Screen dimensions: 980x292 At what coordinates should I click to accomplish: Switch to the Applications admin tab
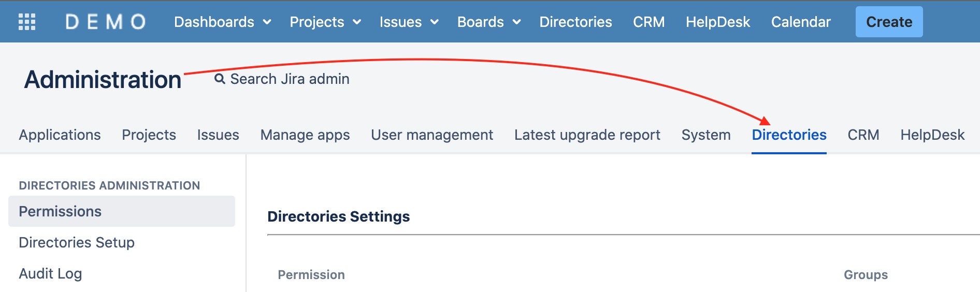click(60, 135)
